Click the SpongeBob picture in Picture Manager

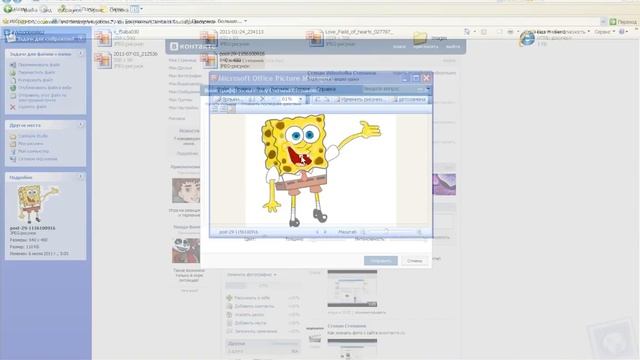[320, 169]
